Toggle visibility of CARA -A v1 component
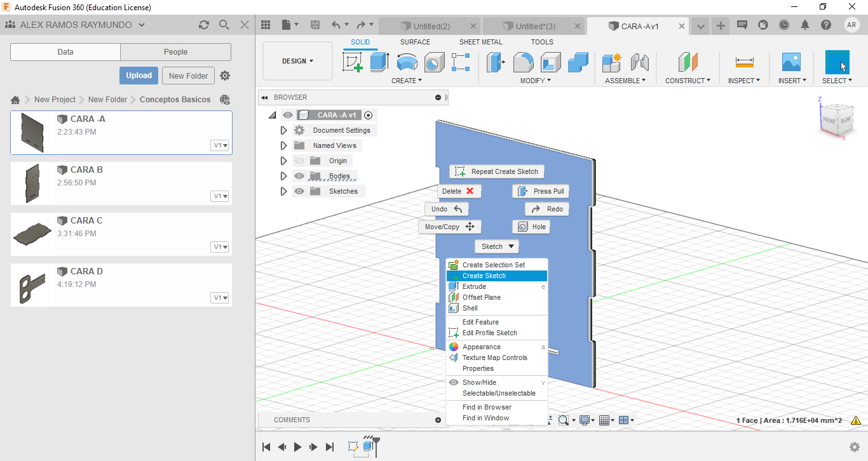The width and height of the screenshot is (868, 461). pos(288,115)
